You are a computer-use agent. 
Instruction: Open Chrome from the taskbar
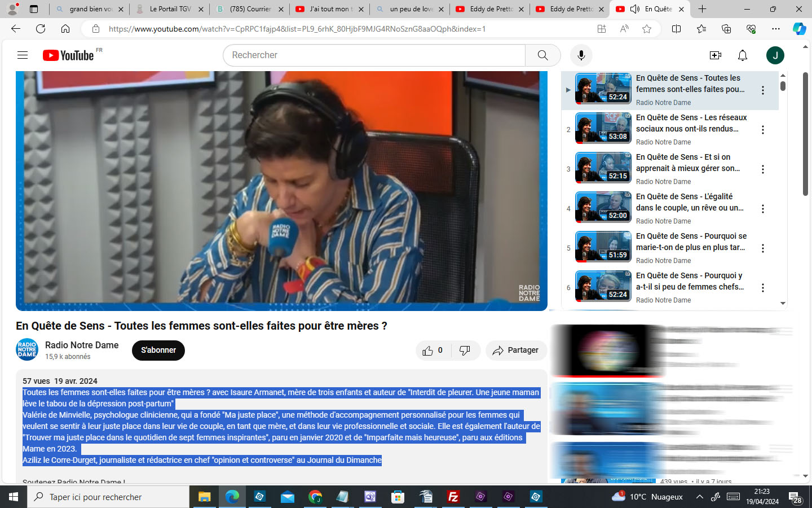click(x=315, y=497)
